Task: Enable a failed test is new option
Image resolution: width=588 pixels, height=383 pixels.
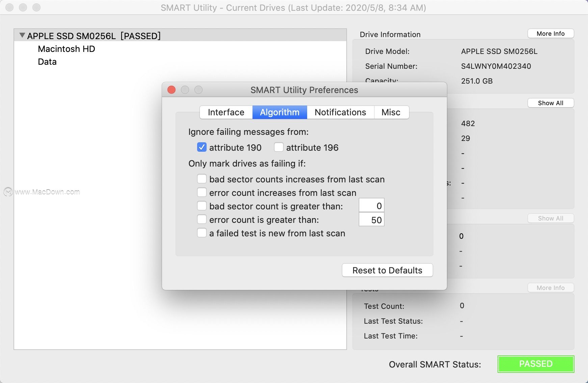Action: [202, 233]
